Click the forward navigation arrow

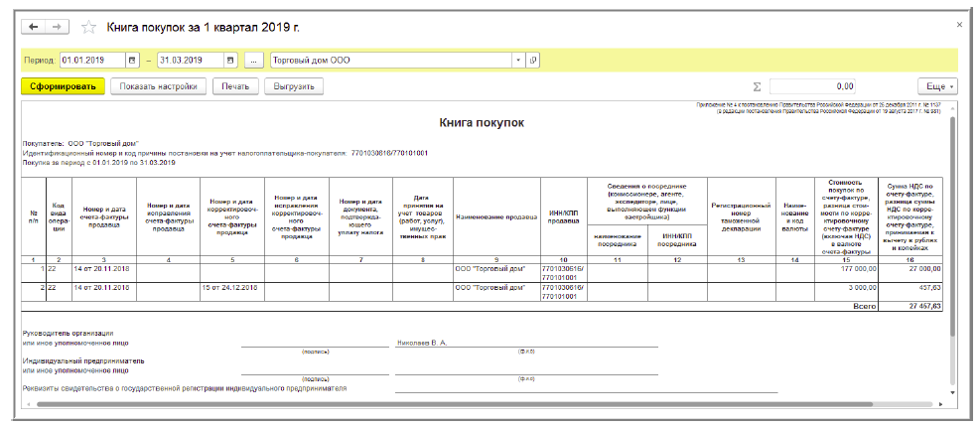pyautogui.click(x=56, y=27)
